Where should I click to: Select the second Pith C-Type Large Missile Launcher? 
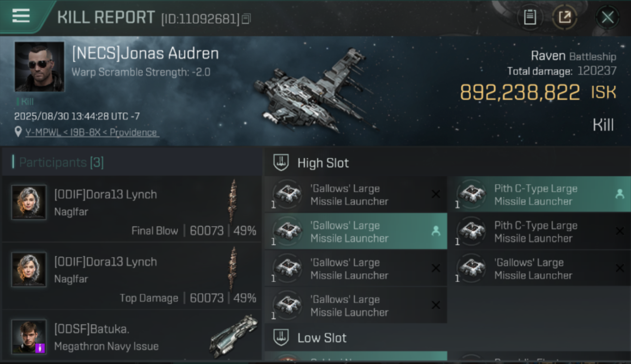pyautogui.click(x=540, y=232)
